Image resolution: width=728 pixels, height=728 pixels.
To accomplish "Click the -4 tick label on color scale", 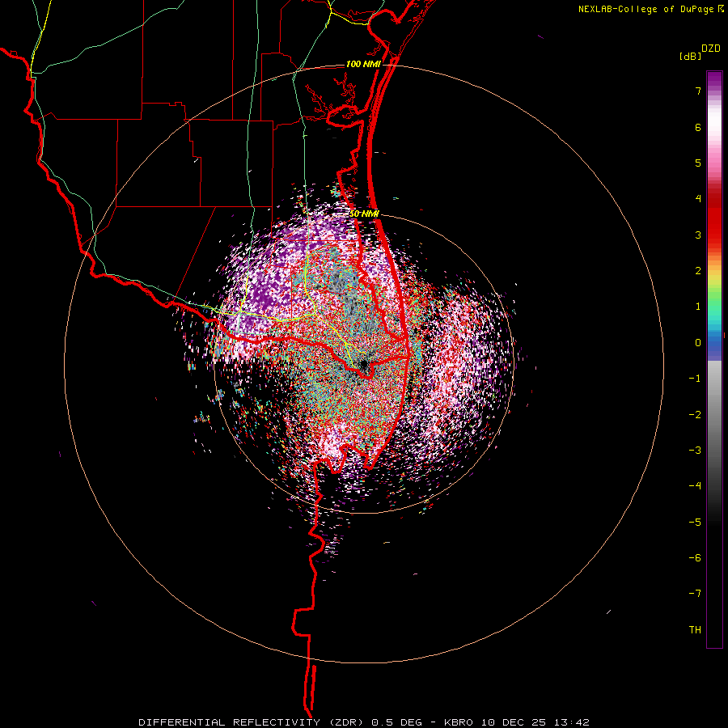I will 695,485.
